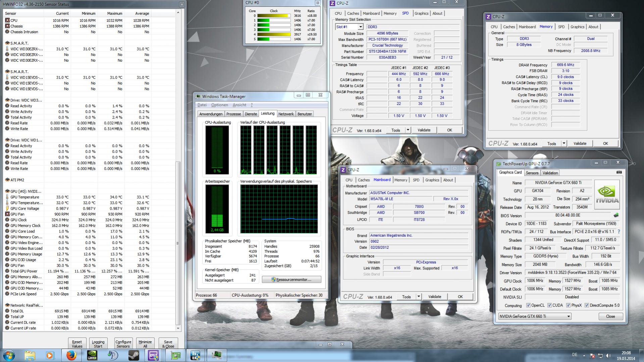Viewport: 644px width, 362px height.
Task: Open the Sensors tab in GPU-Z
Action: click(x=532, y=173)
